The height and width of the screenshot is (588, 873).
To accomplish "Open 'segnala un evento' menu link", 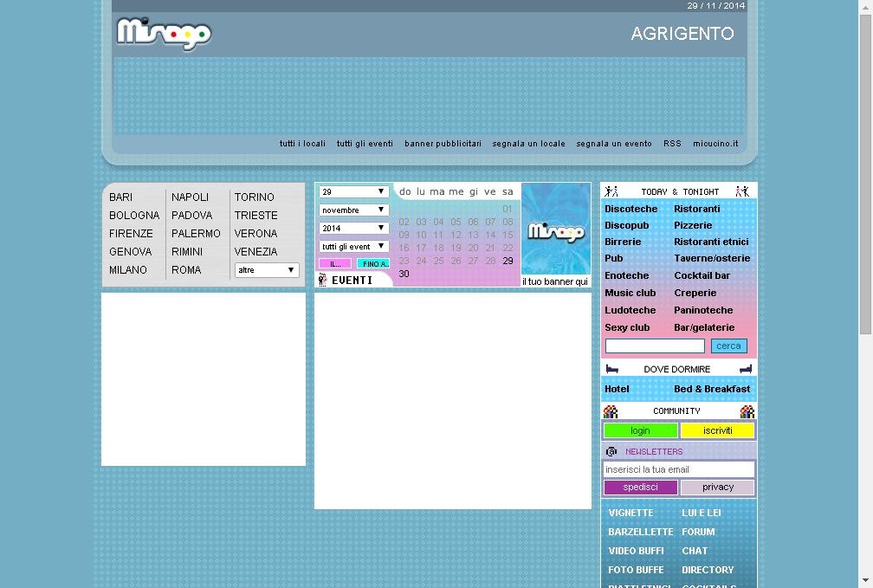I will (x=613, y=144).
